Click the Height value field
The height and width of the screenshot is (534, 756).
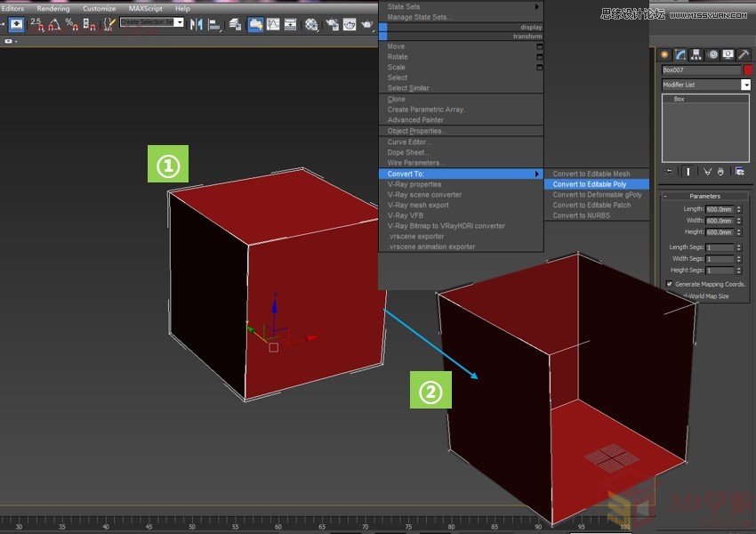point(720,232)
